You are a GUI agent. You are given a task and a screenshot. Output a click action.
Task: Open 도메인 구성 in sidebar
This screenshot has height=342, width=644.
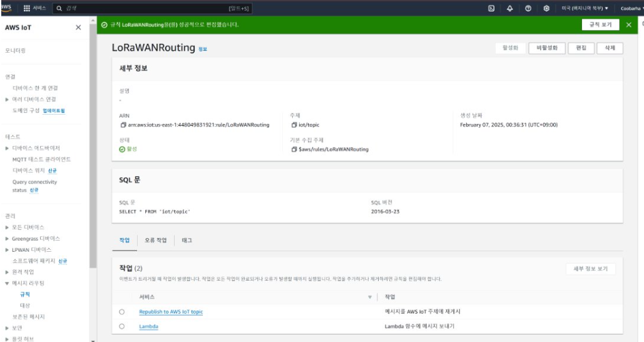click(x=26, y=111)
